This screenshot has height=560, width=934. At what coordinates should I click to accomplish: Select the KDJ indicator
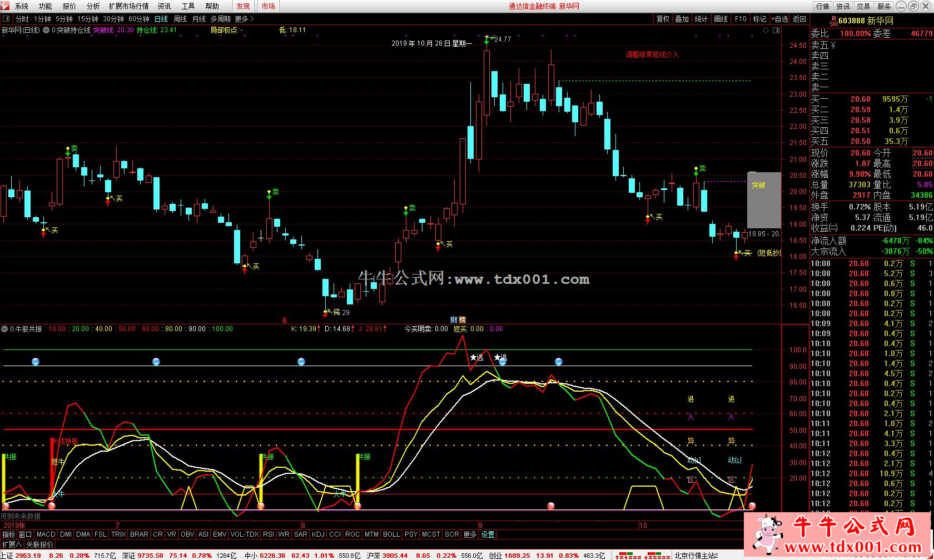pyautogui.click(x=318, y=534)
